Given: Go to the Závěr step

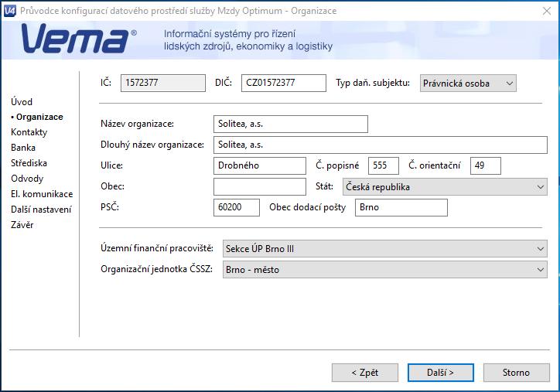Looking at the screenshot, I should click(x=22, y=224).
